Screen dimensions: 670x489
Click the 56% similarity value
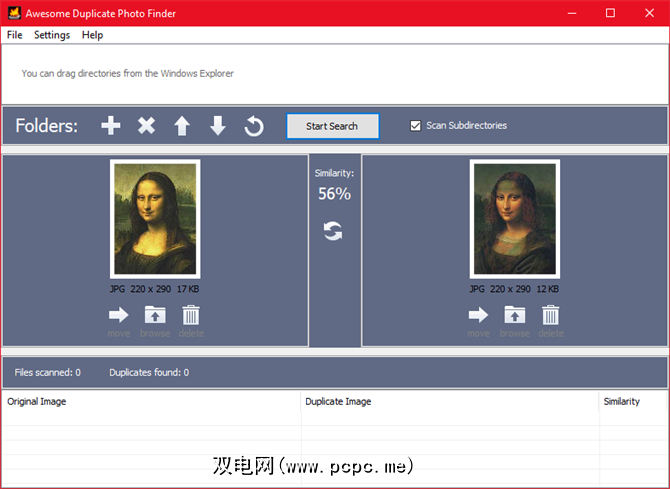click(334, 194)
